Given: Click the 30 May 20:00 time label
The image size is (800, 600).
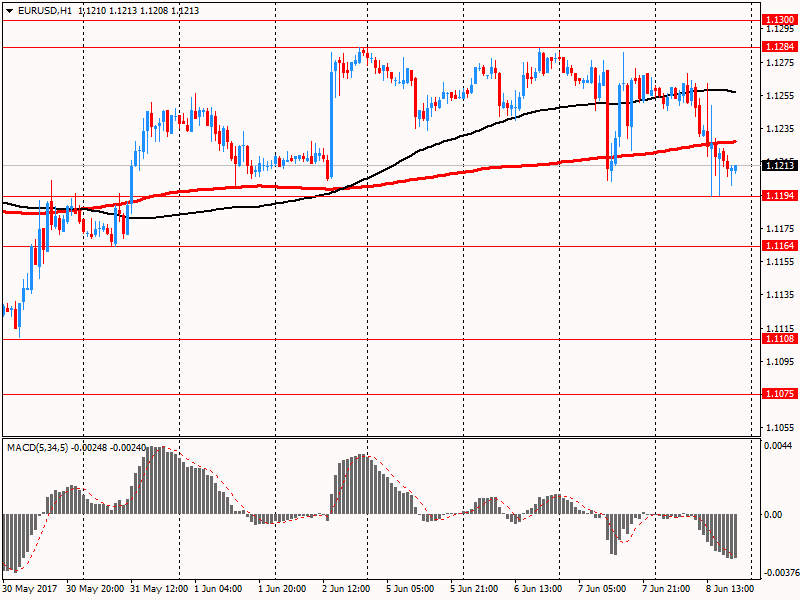Looking at the screenshot, I should [x=95, y=589].
